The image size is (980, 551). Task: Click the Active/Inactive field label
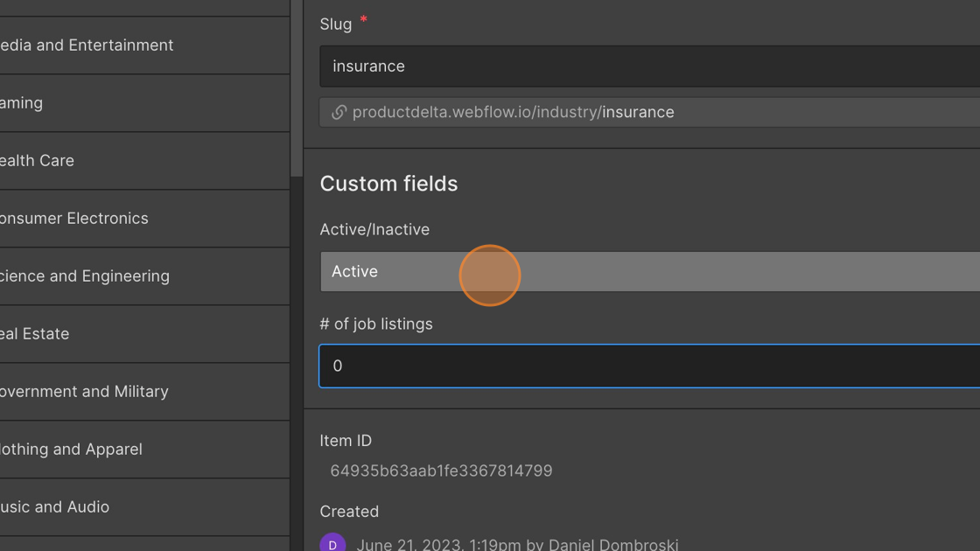[375, 229]
